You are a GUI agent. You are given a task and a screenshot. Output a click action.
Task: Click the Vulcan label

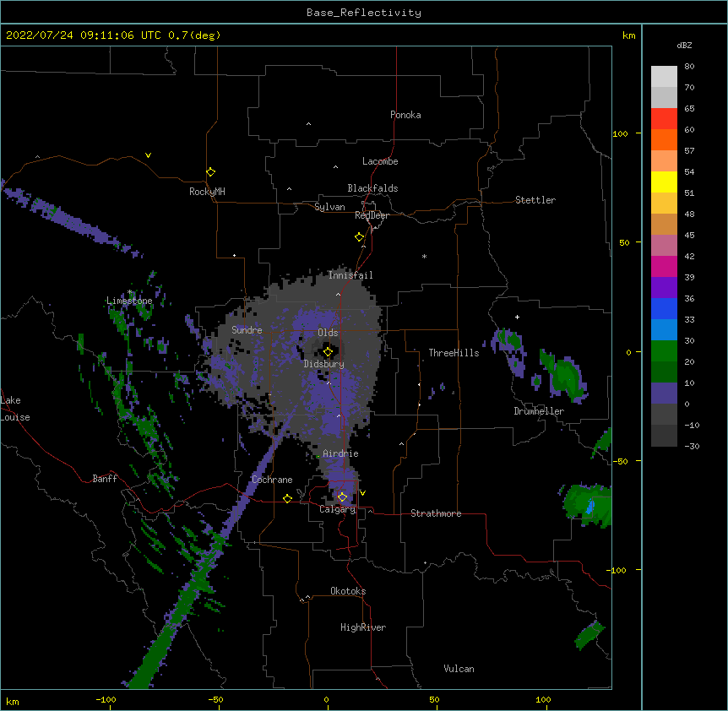pyautogui.click(x=459, y=669)
